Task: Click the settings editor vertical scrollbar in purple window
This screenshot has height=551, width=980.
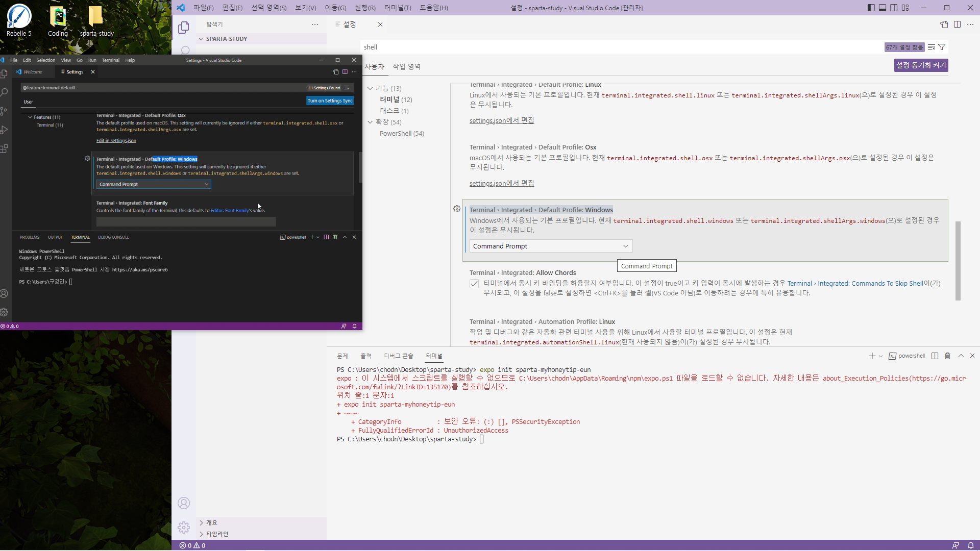Action: pyautogui.click(x=958, y=261)
